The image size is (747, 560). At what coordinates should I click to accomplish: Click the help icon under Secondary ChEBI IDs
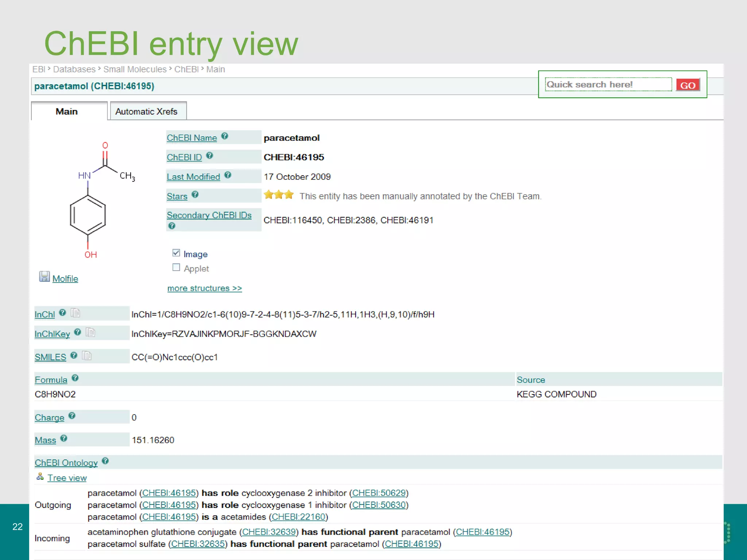tap(172, 226)
